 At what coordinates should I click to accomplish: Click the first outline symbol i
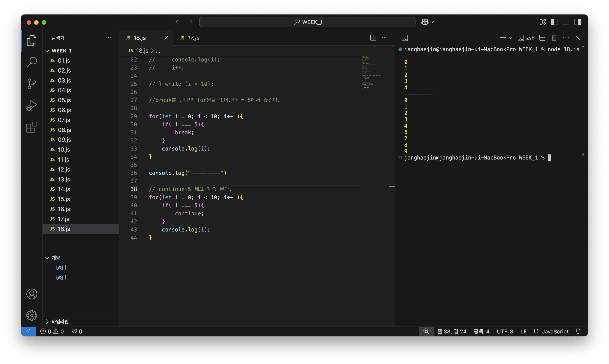[x=80, y=267]
